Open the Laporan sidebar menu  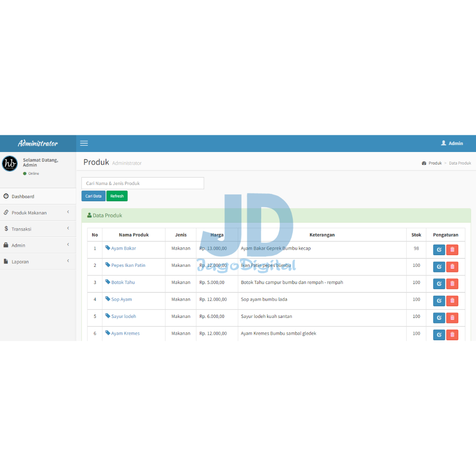[x=38, y=262]
